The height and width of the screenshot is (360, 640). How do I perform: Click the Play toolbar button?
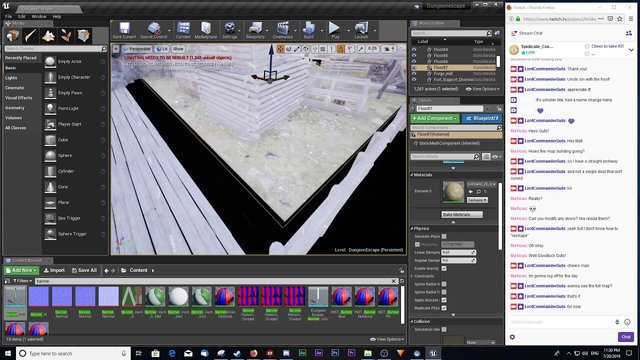point(335,30)
